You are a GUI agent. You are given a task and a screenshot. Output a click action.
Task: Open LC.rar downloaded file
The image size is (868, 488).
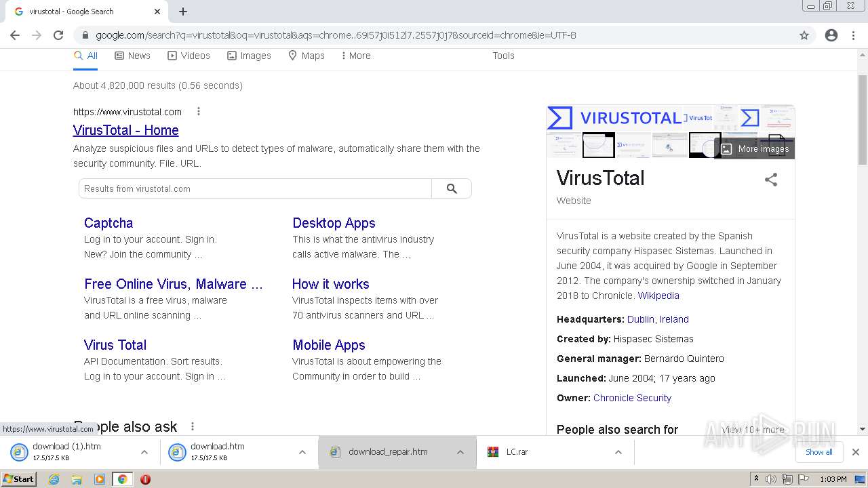pos(517,451)
